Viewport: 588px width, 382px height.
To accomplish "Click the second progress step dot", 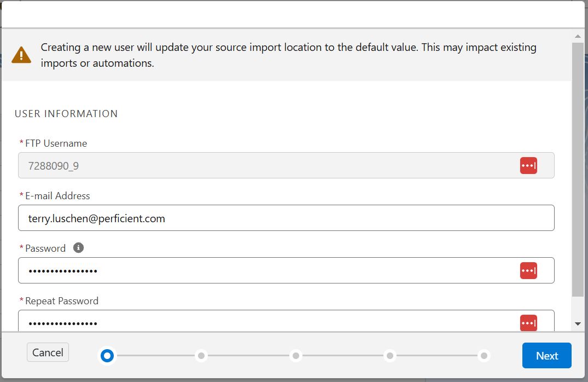I will 201,355.
